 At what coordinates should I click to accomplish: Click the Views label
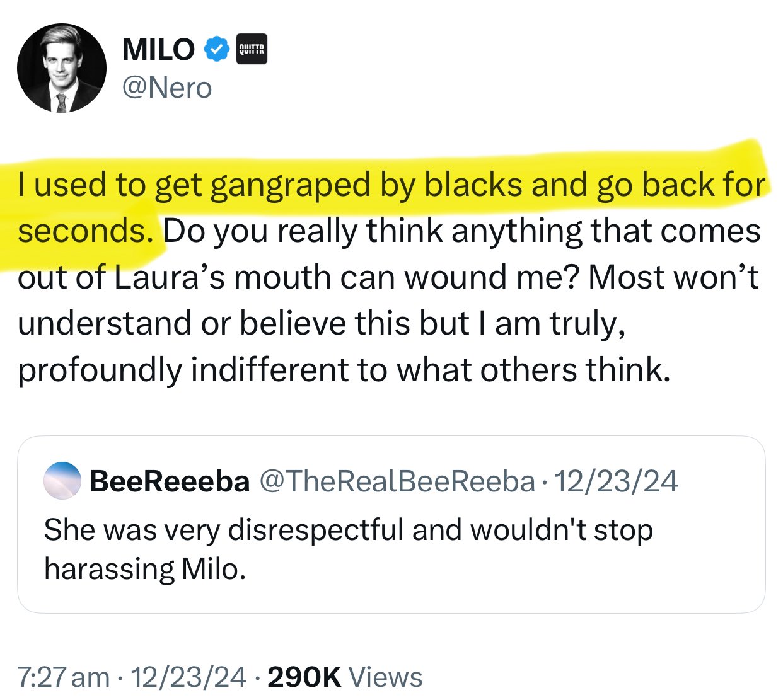click(x=386, y=677)
